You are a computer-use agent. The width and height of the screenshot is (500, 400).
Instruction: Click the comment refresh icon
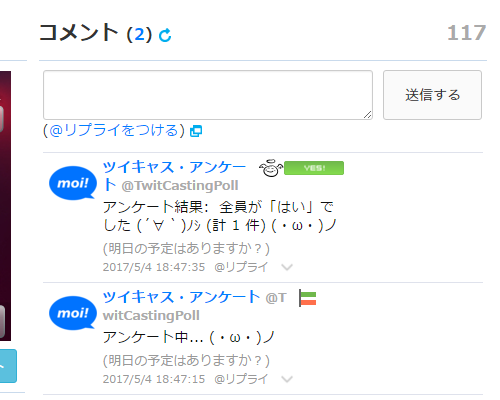[x=165, y=35]
